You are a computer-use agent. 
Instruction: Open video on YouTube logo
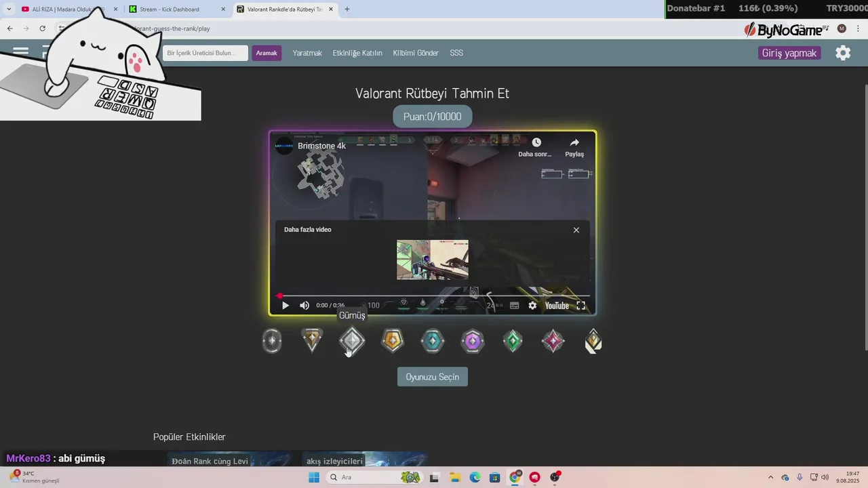pos(557,306)
